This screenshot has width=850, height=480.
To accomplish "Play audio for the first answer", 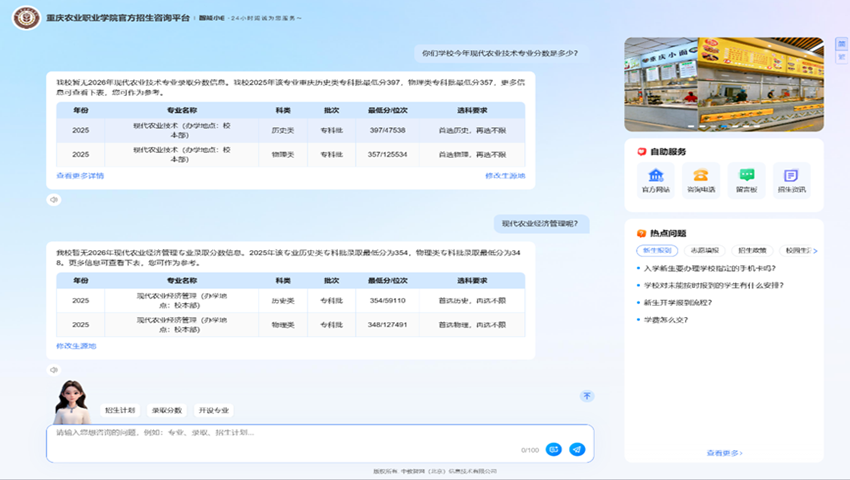I will pyautogui.click(x=55, y=199).
